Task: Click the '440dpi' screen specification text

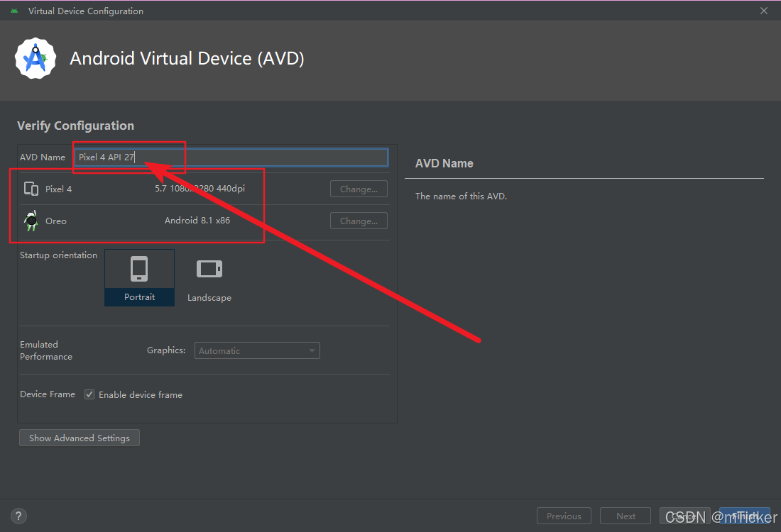Action: (x=231, y=189)
